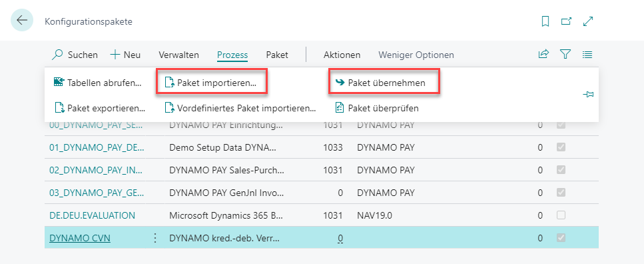644x264 pixels.
Task: Open page in new window icon
Action: click(566, 22)
